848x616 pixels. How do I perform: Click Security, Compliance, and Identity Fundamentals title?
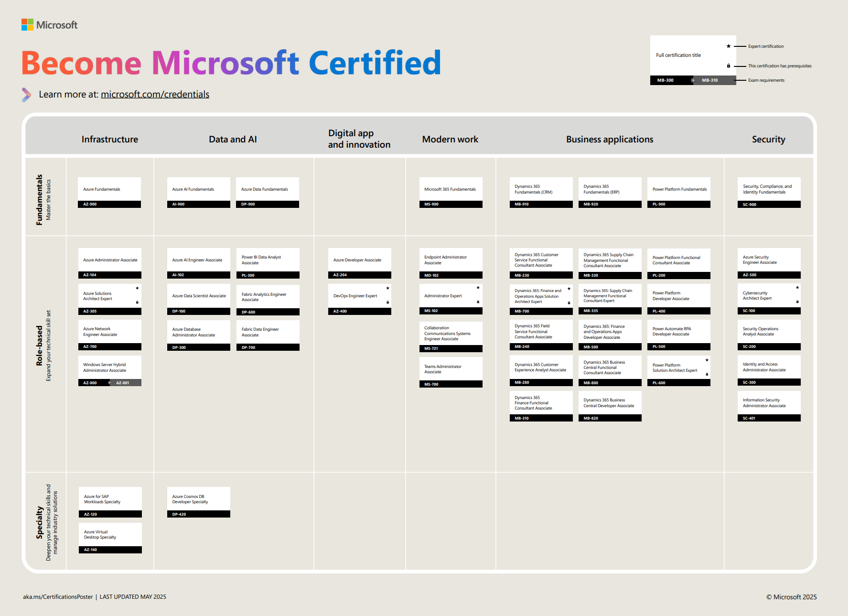point(767,189)
